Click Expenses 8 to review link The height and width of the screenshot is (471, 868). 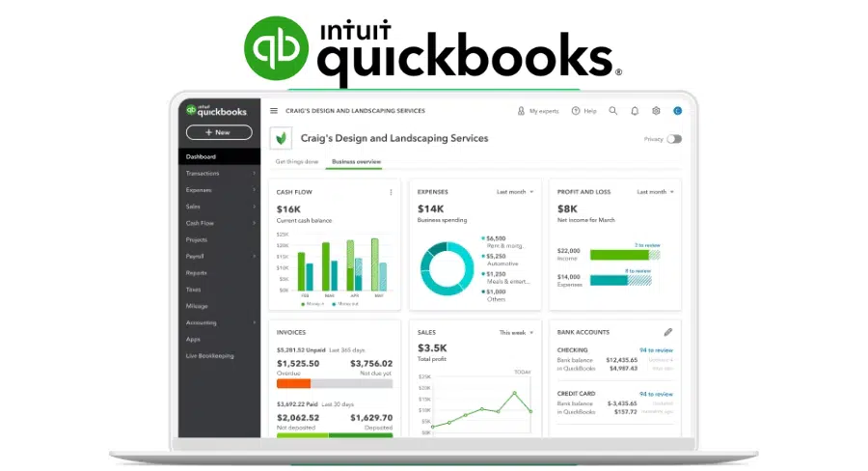(x=637, y=271)
